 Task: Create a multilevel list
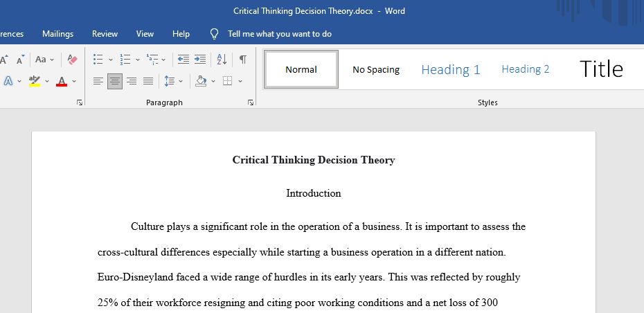click(152, 60)
